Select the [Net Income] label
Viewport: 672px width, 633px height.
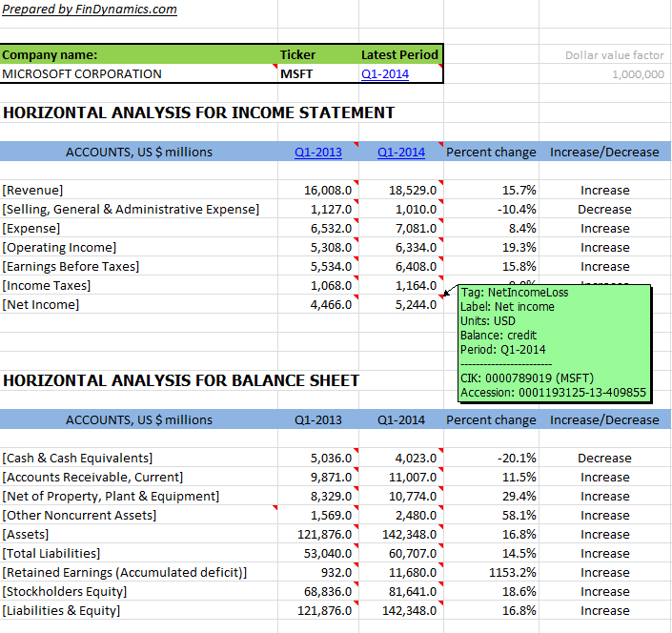point(41,305)
